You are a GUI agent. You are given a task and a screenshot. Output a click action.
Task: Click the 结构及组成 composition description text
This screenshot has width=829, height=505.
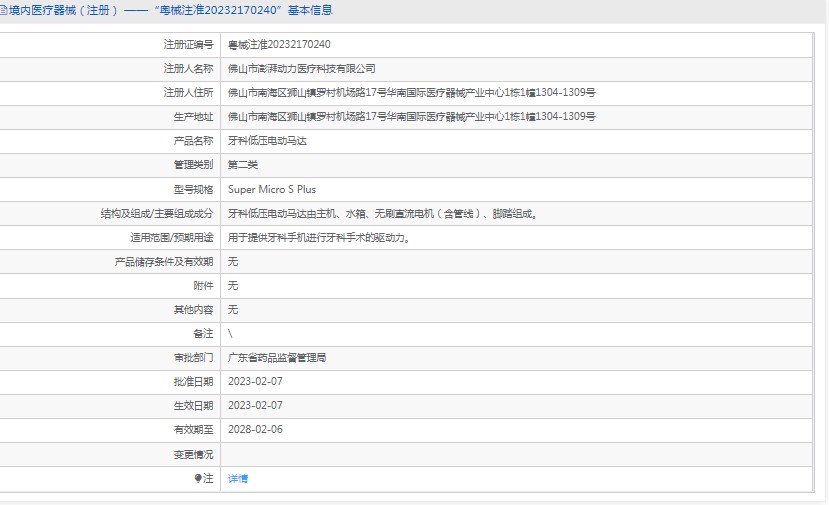point(383,214)
